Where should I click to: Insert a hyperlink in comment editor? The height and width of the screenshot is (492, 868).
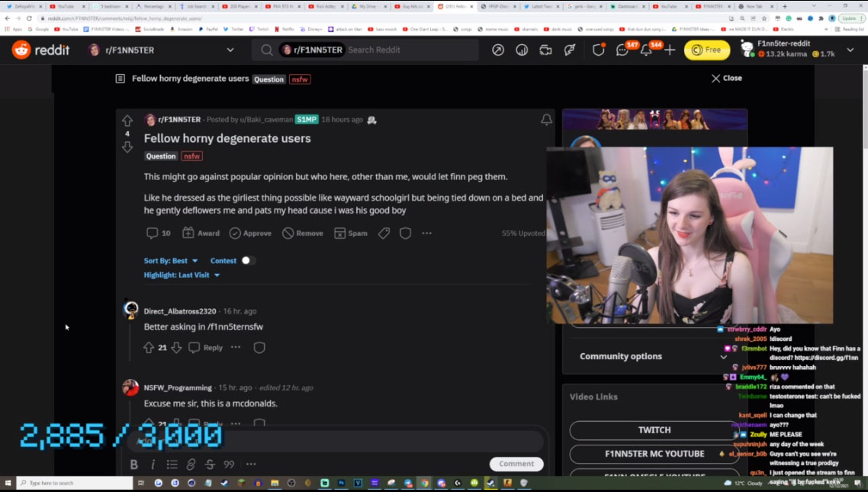point(191,465)
